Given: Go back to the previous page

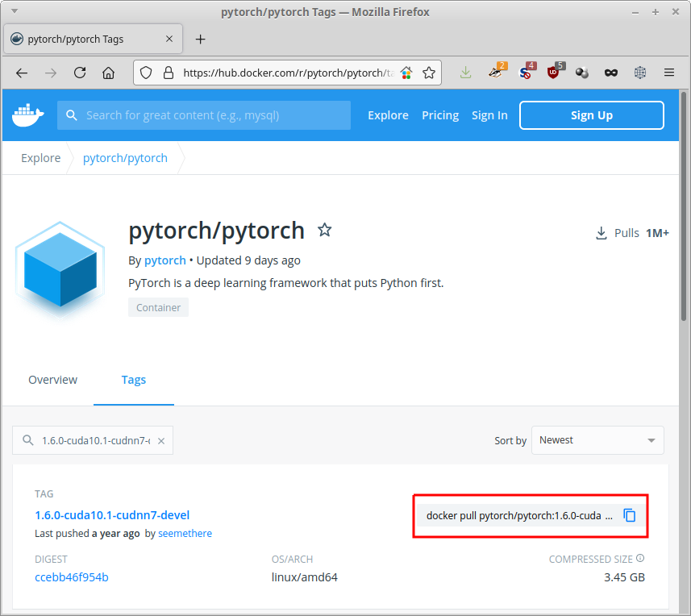Looking at the screenshot, I should coord(22,73).
